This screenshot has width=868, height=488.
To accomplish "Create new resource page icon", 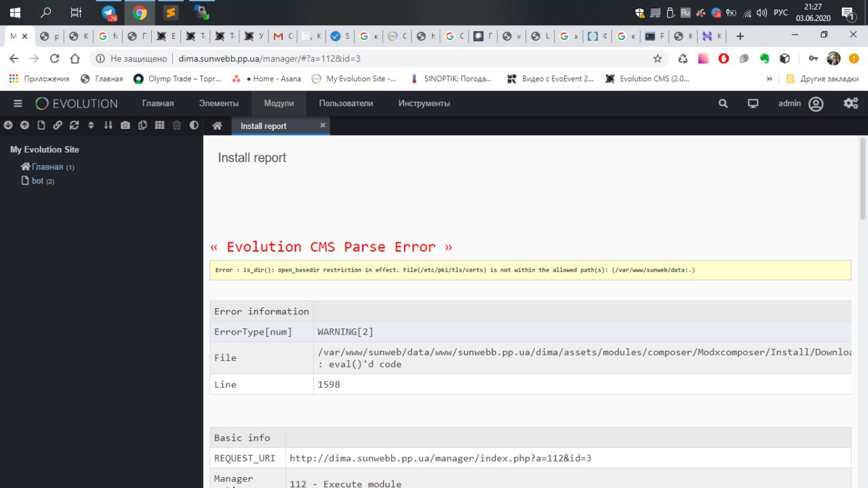I will (41, 125).
